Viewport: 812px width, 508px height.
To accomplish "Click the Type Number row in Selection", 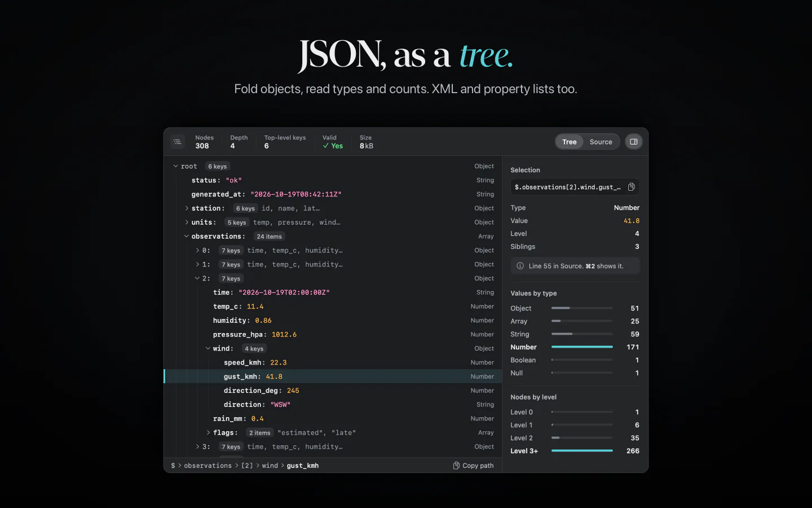I will [575, 208].
